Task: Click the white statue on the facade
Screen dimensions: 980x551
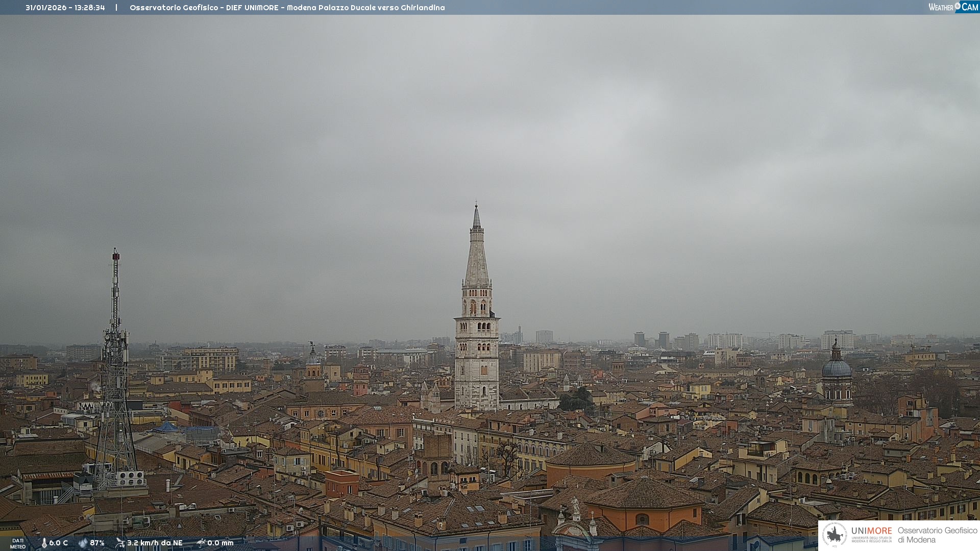Action: click(x=575, y=506)
